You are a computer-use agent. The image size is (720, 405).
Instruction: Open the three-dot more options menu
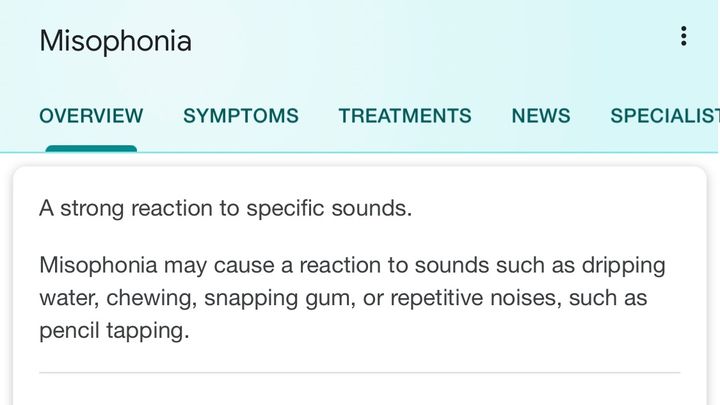(683, 37)
